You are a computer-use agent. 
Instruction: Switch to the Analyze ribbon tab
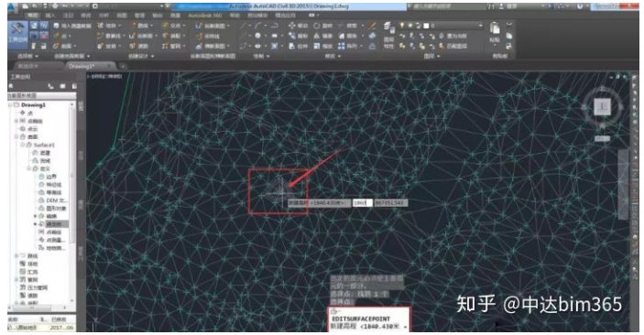point(104,16)
